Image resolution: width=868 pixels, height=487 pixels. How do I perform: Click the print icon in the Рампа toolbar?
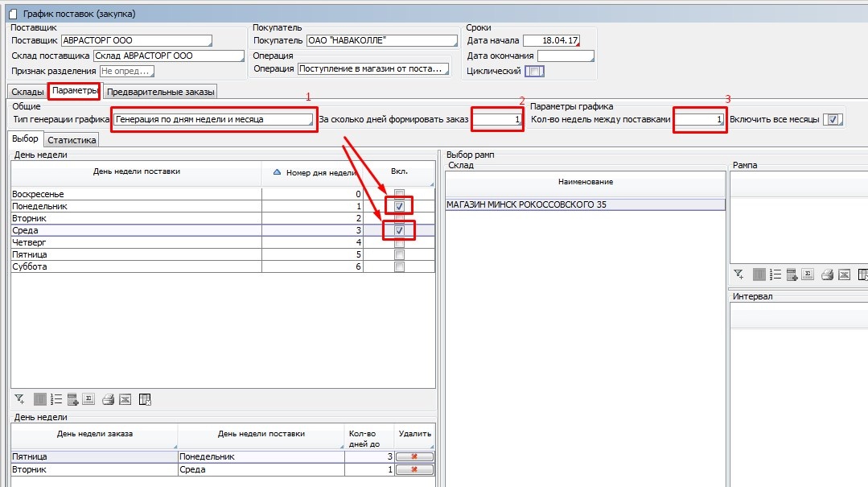pos(827,274)
